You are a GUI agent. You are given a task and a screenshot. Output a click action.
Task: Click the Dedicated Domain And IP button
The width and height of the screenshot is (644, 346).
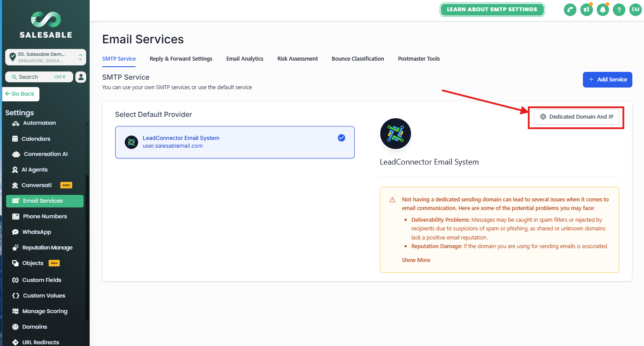coord(576,117)
